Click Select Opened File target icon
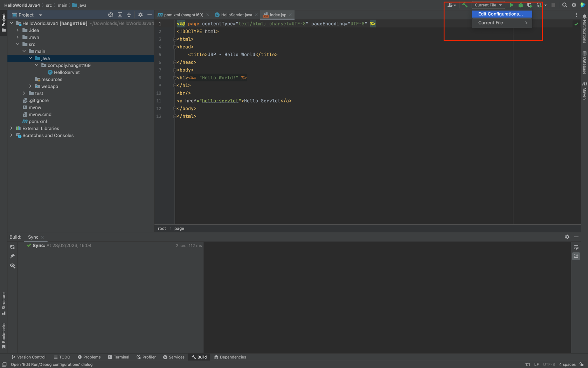 [x=111, y=15]
